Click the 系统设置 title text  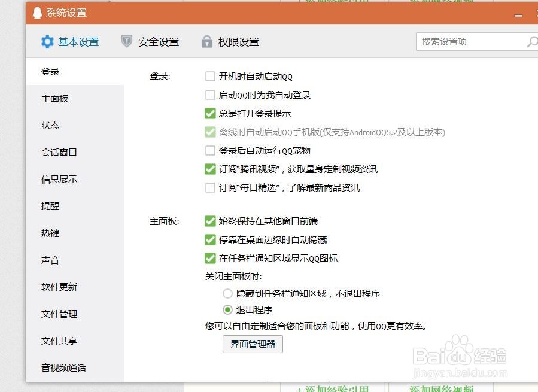click(x=66, y=13)
